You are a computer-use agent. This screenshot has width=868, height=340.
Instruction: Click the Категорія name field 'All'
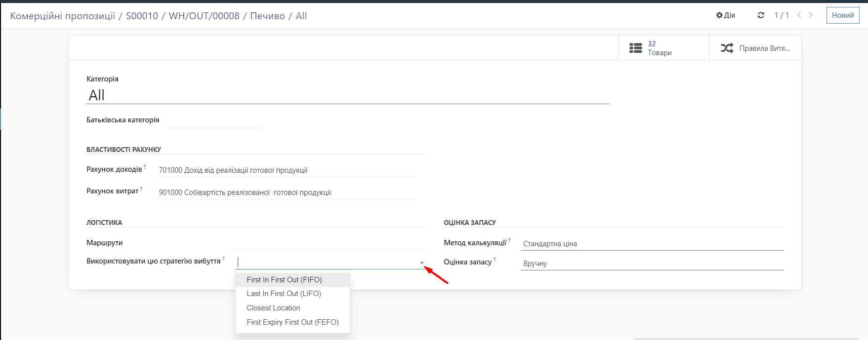click(347, 95)
